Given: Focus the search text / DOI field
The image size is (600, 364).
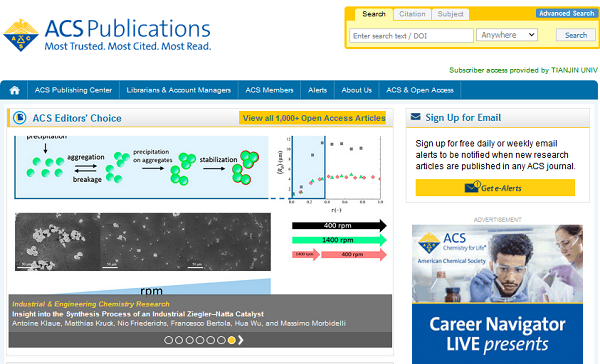Looking at the screenshot, I should tap(411, 36).
